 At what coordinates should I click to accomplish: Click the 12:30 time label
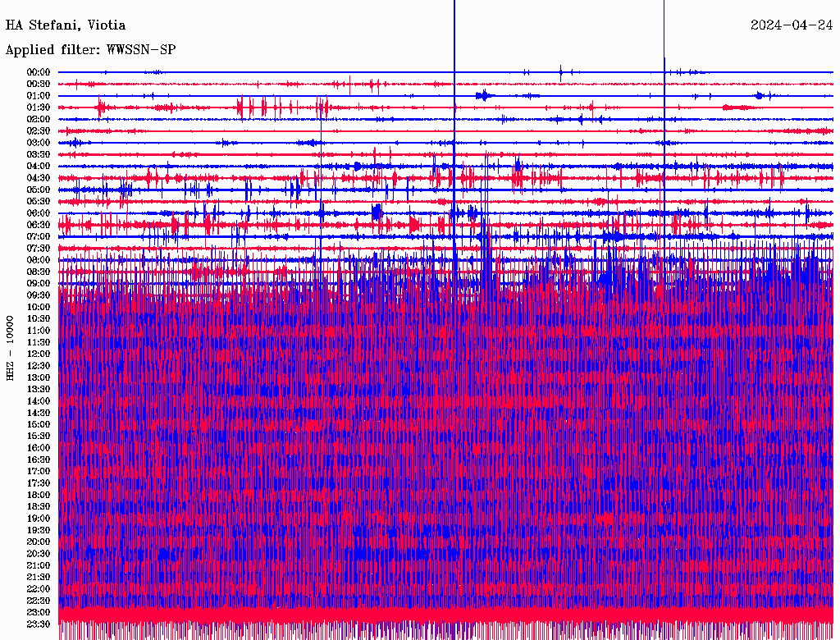coord(39,366)
